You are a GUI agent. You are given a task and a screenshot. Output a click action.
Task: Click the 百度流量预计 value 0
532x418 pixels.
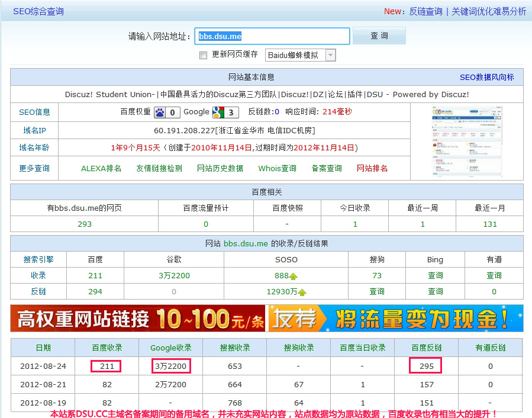click(206, 224)
